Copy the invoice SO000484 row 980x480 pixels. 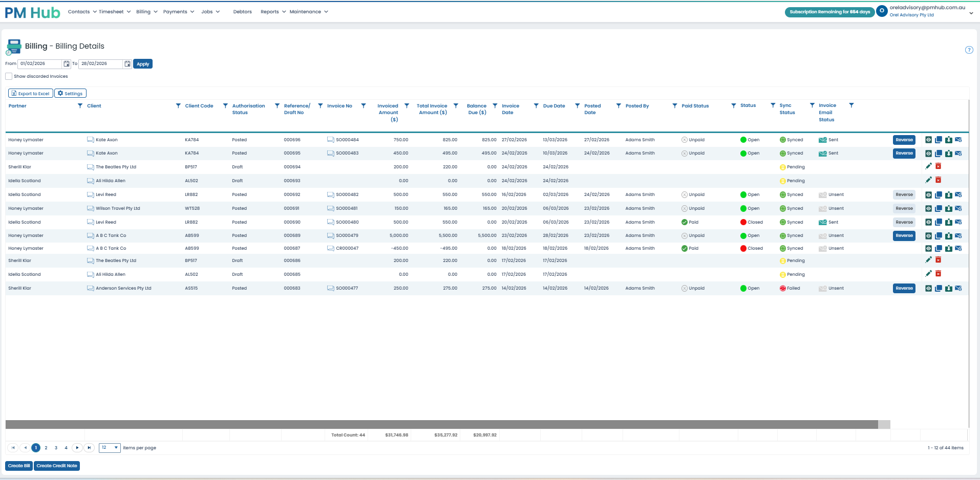pyautogui.click(x=939, y=140)
